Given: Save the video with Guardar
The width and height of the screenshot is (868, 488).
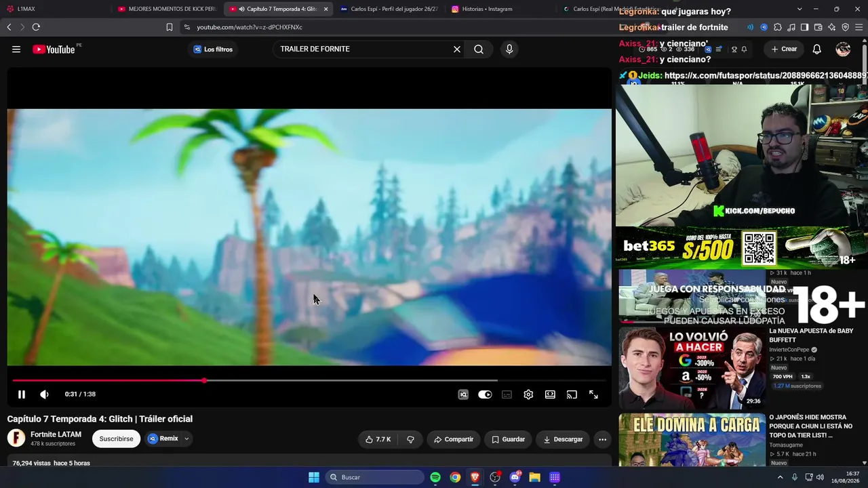Looking at the screenshot, I should click(x=508, y=439).
